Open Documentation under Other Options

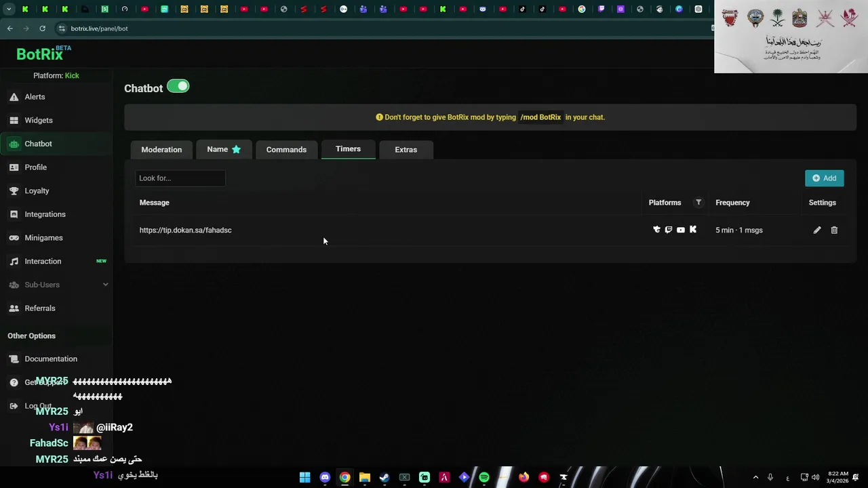(x=51, y=359)
